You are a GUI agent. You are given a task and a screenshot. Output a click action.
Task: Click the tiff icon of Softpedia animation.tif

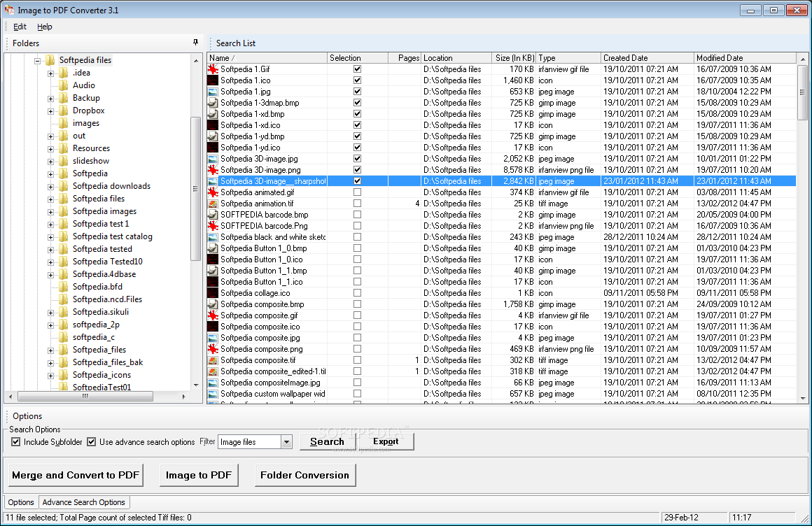(212, 204)
